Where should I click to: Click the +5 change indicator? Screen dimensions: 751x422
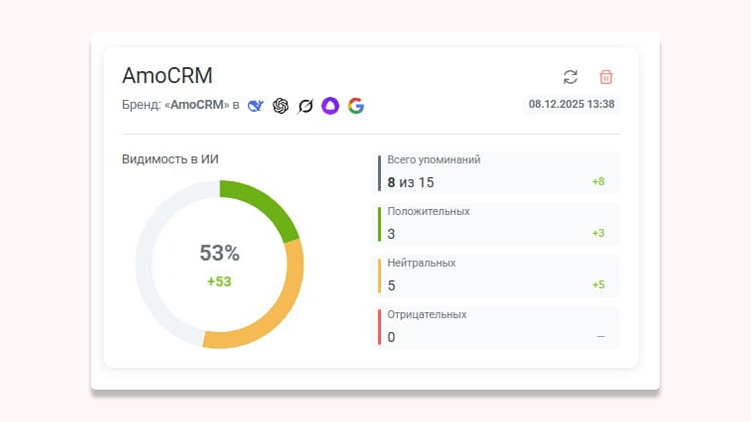[598, 285]
